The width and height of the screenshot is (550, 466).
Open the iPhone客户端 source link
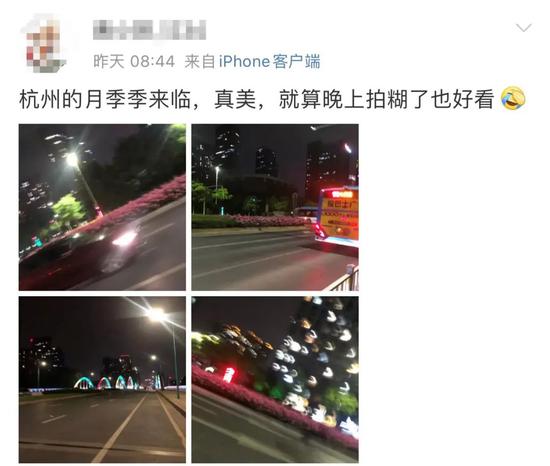[269, 62]
